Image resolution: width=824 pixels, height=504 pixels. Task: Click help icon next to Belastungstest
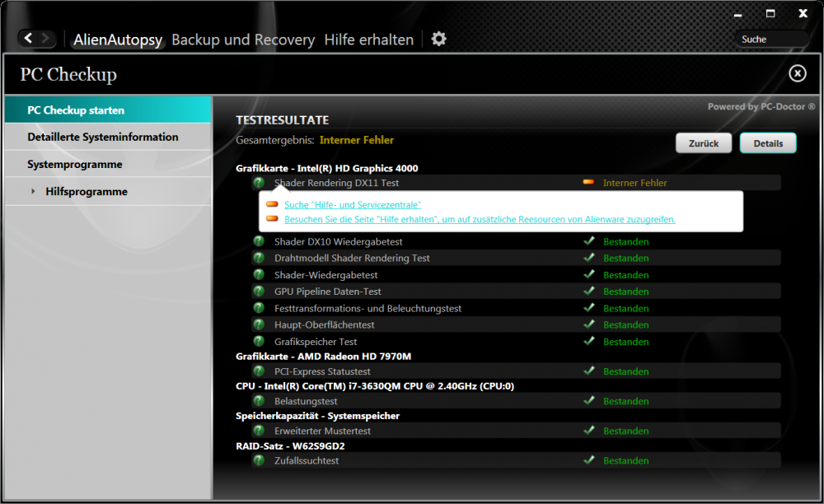pos(259,401)
